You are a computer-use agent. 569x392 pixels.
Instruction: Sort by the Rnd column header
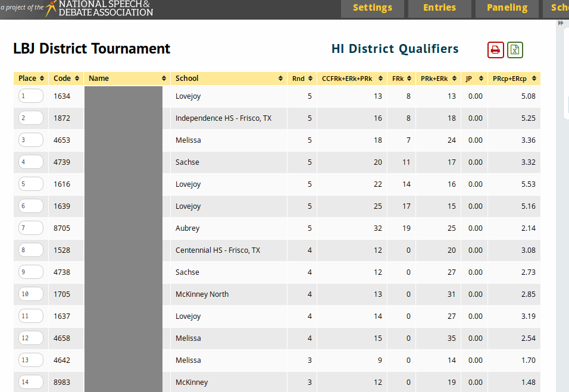pyautogui.click(x=302, y=79)
